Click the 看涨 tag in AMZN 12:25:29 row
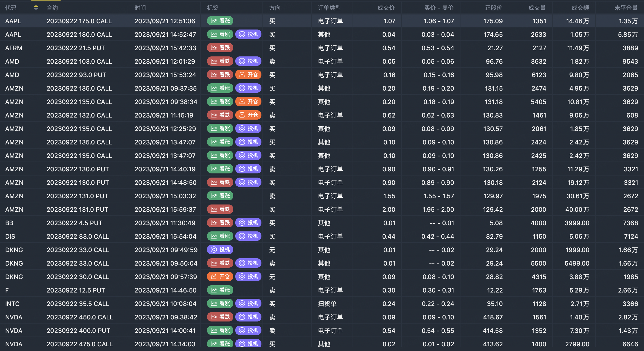 click(220, 129)
